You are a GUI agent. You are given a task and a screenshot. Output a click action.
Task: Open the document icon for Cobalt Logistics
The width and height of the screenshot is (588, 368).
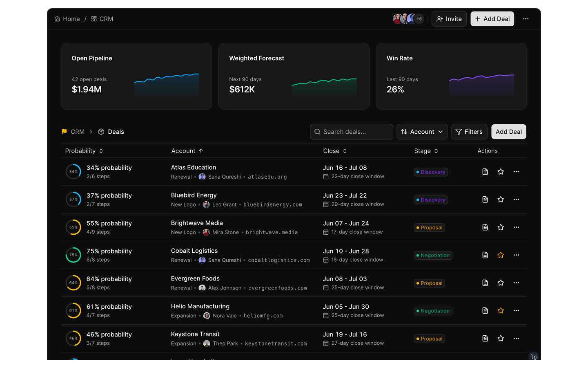485,255
